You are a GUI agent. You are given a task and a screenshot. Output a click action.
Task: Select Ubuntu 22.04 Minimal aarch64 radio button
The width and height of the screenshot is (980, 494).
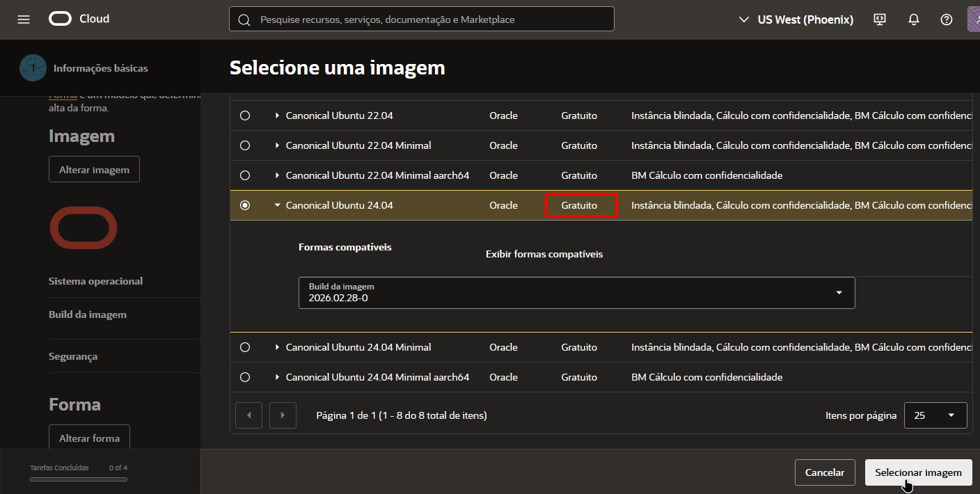coord(245,175)
